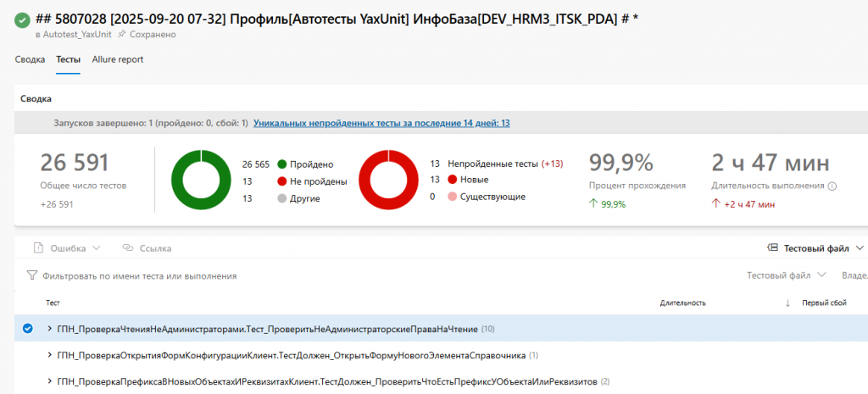Viewport: 868px width, 394px height.
Task: Expand the ГПН_ПроверкаПрефиксаВНовыхОбъектахИРеквизитахКлиент test group
Action: [x=50, y=382]
